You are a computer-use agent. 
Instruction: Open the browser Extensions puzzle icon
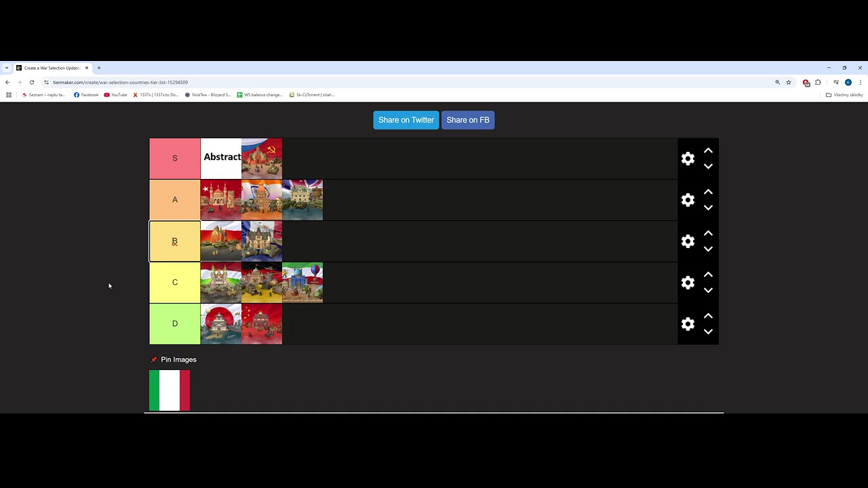point(818,82)
